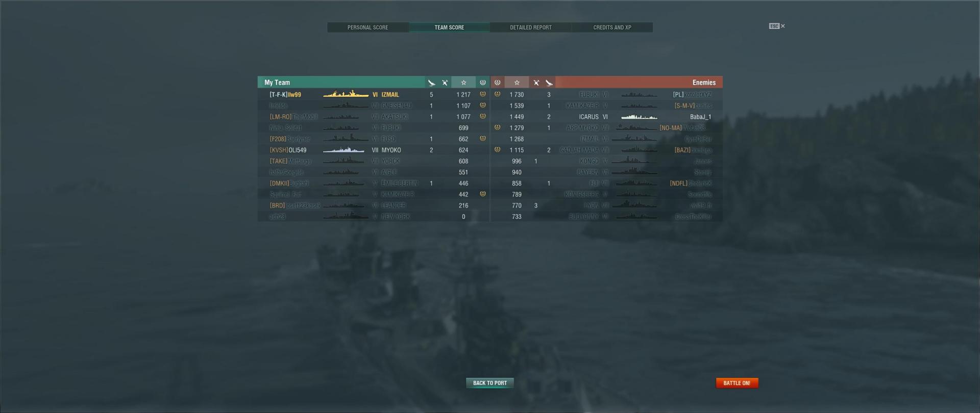The width and height of the screenshot is (980, 413).
Task: Sort Enemies by aircraft shot down icon
Action: pos(536,83)
